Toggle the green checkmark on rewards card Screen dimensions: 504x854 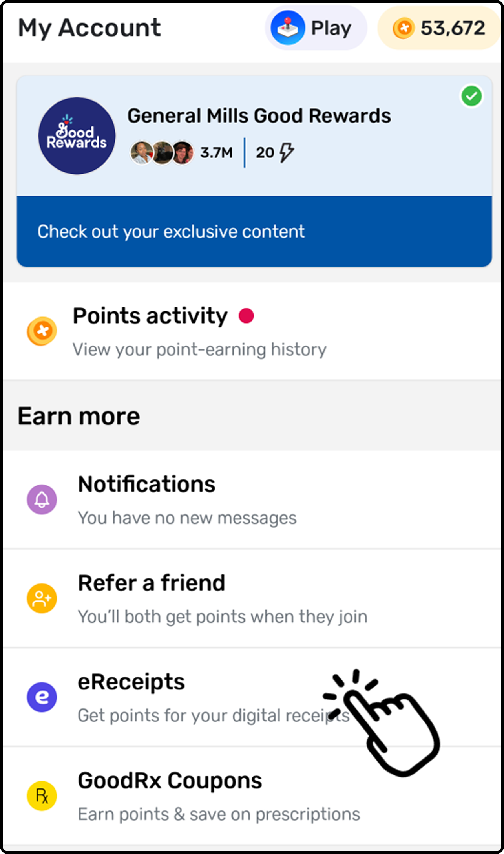[471, 96]
